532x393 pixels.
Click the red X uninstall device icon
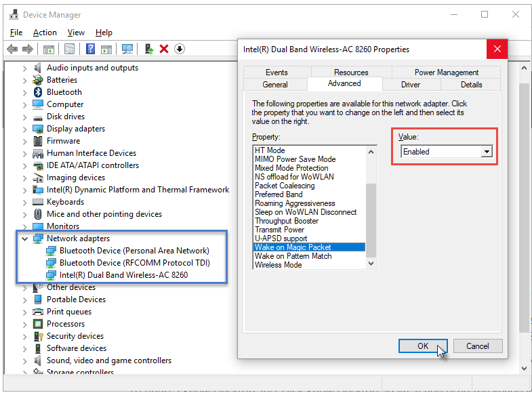pyautogui.click(x=164, y=49)
